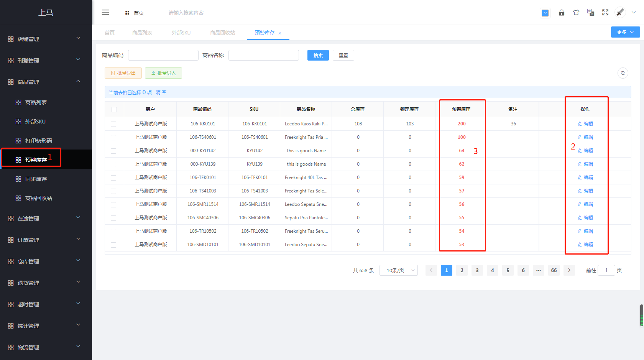The height and width of the screenshot is (360, 644).
Task: Check the row checkbox for 106-TS41003
Action: [113, 191]
